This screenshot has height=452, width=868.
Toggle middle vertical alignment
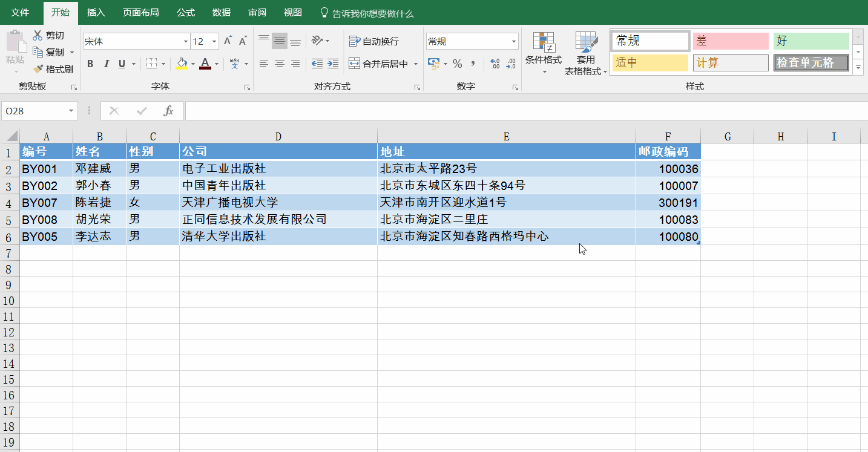tap(280, 41)
